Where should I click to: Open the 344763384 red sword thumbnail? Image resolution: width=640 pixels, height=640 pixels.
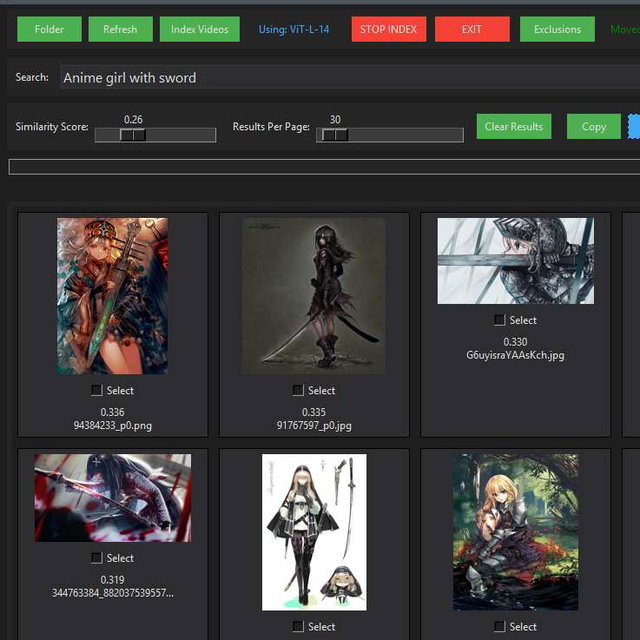(x=113, y=498)
